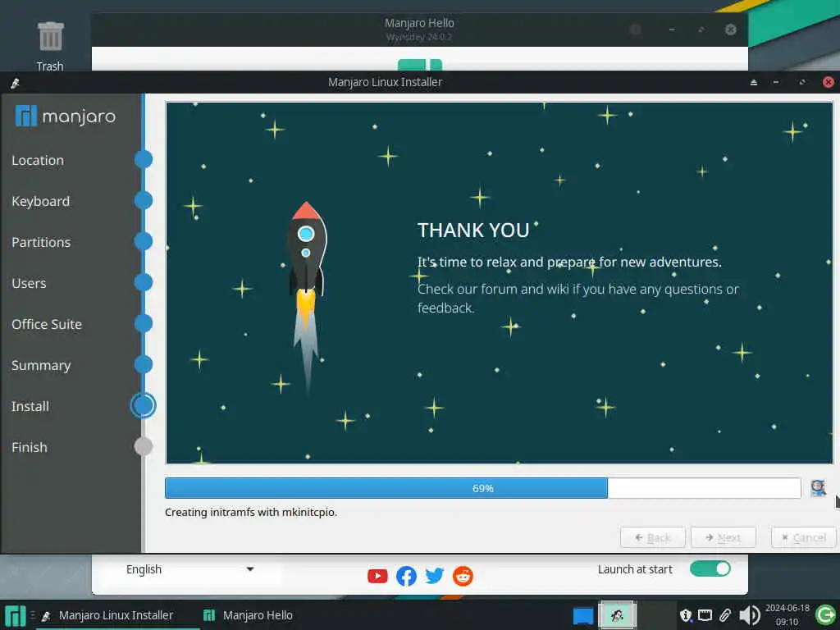Select the Users step in sidebar
This screenshot has width=840, height=630.
[29, 283]
